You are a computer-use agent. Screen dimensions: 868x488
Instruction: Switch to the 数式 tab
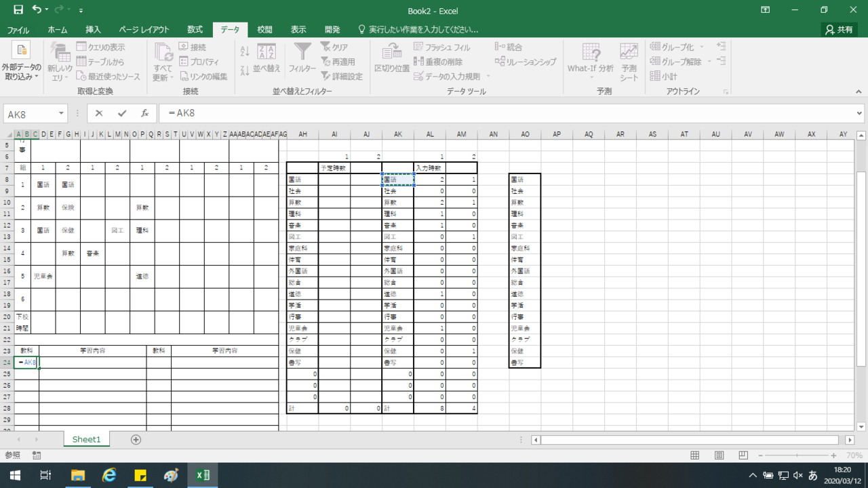pyautogui.click(x=195, y=30)
